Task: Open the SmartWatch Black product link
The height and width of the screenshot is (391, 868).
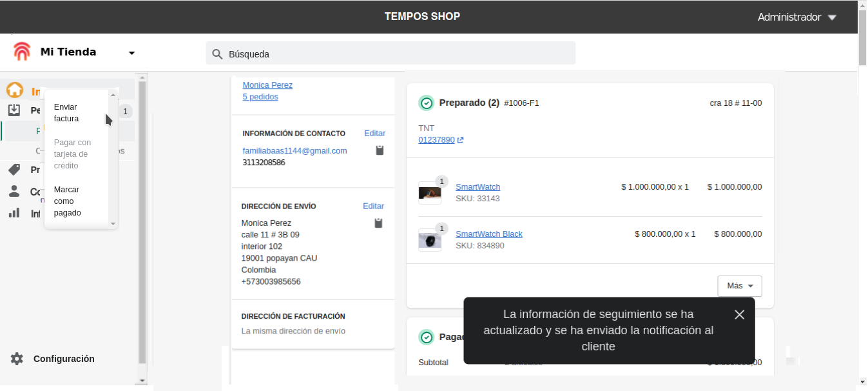Action: point(488,234)
